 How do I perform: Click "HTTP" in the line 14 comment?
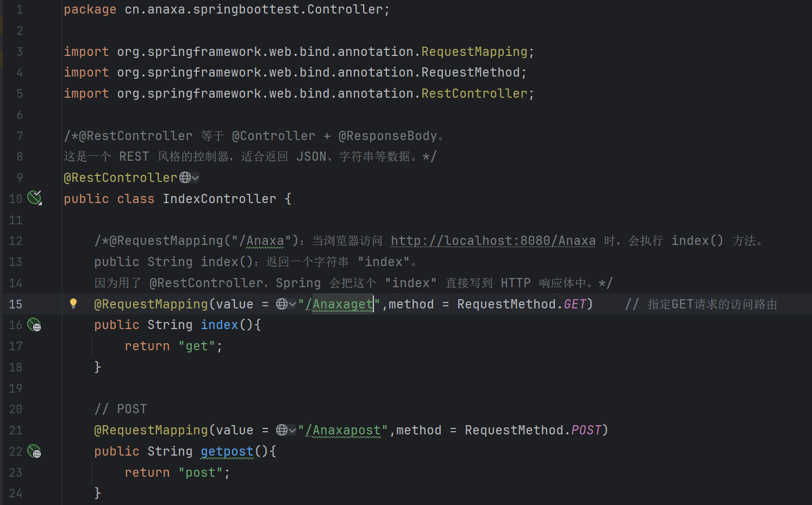[x=516, y=283]
